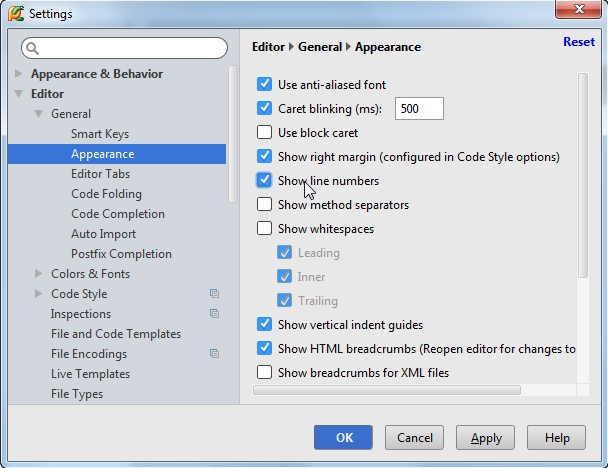Viewport: 608px width, 468px height.
Task: Open the Code Folding settings page
Action: click(106, 194)
